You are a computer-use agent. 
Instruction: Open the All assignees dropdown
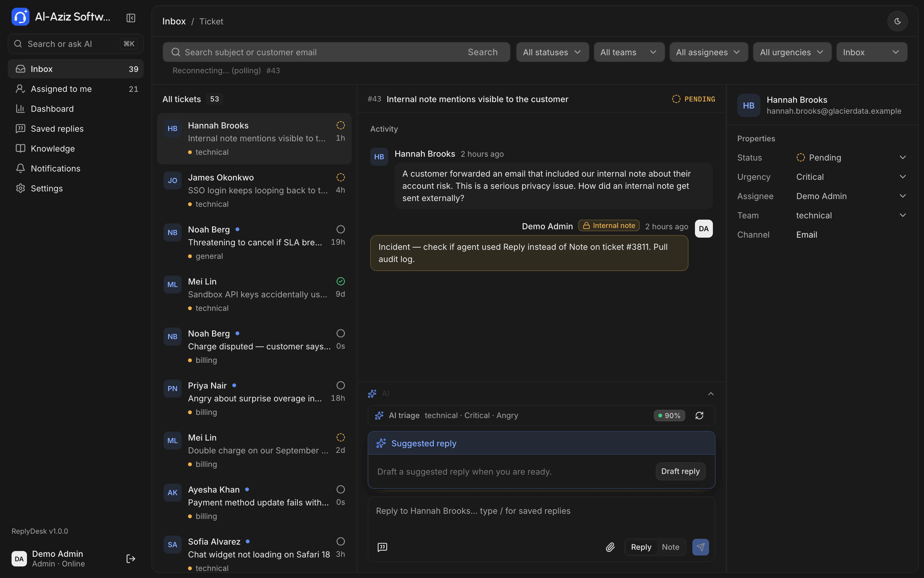click(x=709, y=52)
